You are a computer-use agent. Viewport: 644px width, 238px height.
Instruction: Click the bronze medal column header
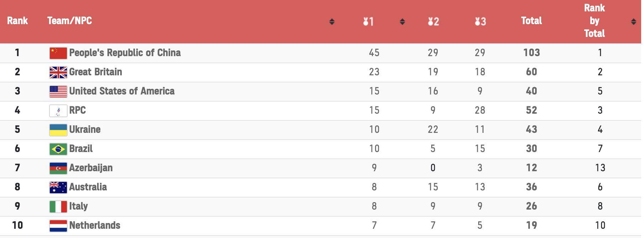pyautogui.click(x=480, y=22)
